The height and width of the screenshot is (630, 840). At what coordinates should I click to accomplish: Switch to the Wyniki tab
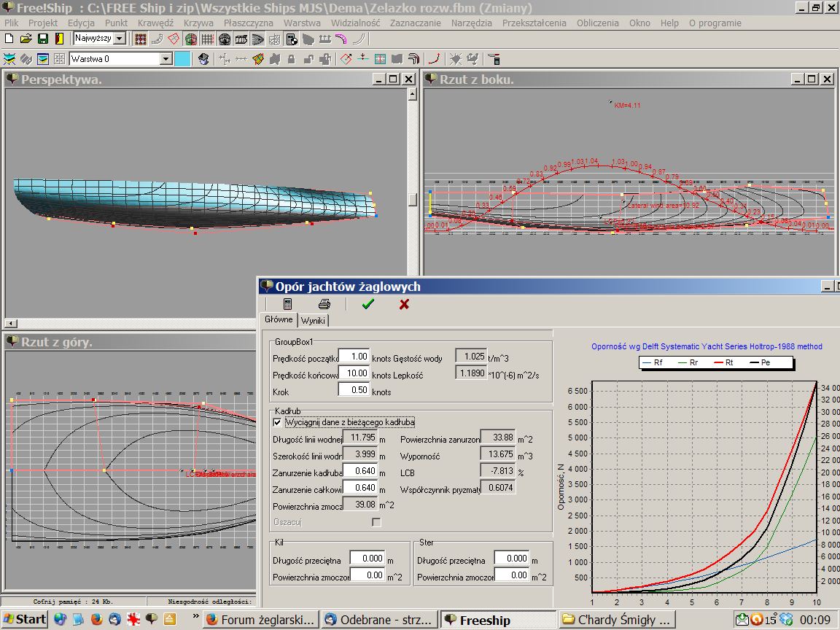pyautogui.click(x=314, y=321)
